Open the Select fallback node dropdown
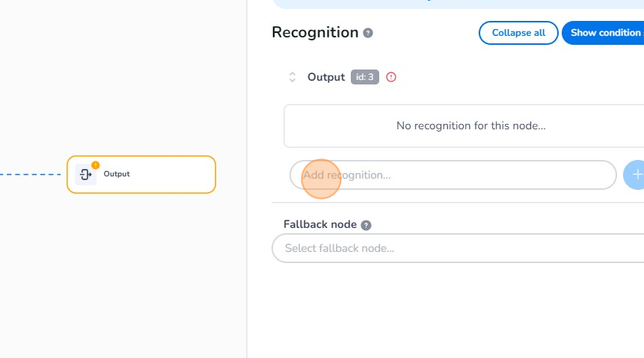Screen dimensions: 644x358 (x=458, y=248)
